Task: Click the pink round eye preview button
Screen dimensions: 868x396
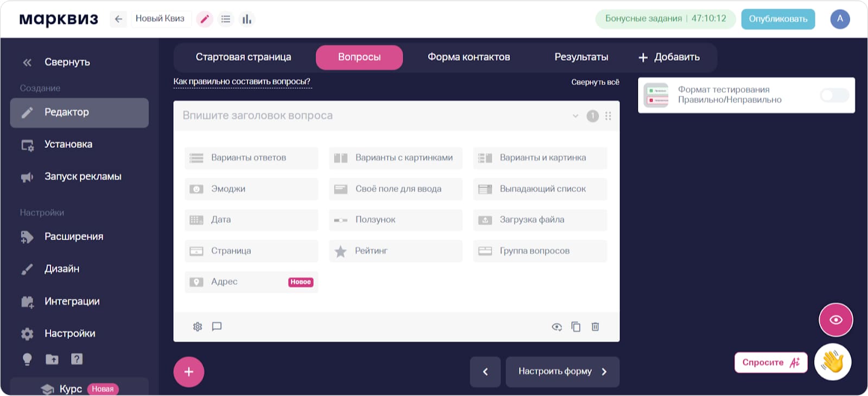Action: [836, 320]
